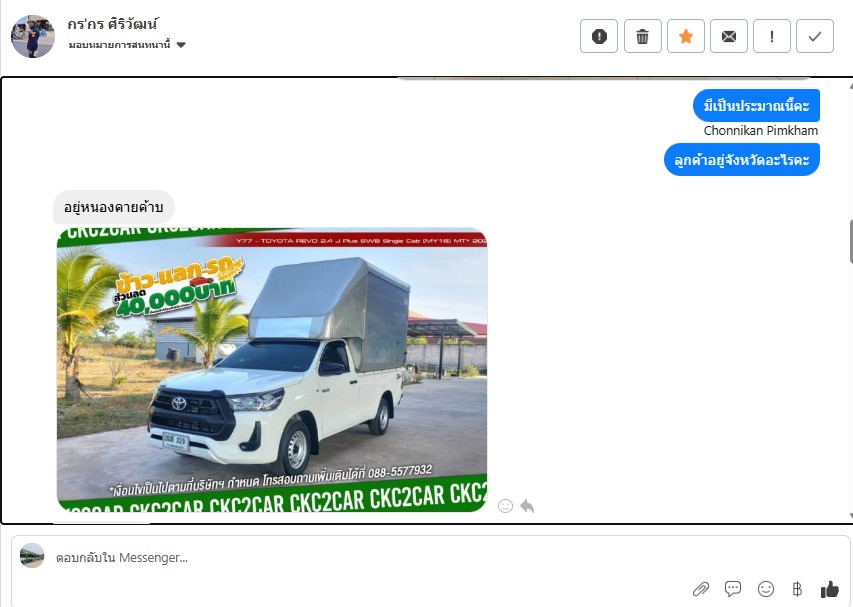Screen dimensions: 853x607
Task: Toggle the orange star follow-up flag
Action: click(686, 36)
